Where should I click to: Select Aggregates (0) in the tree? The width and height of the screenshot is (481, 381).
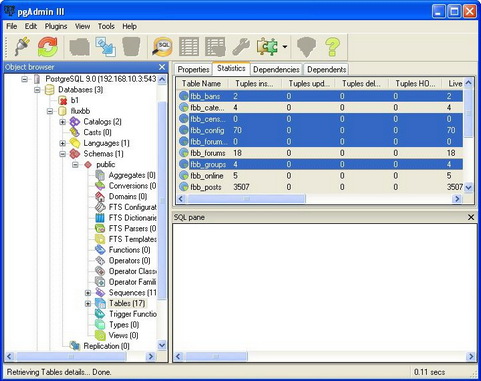point(132,175)
